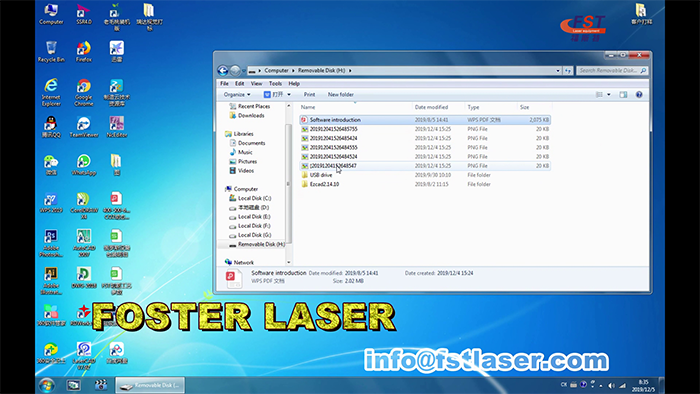Open the Edit menu
Screen dimensions: 700x394
tap(240, 83)
